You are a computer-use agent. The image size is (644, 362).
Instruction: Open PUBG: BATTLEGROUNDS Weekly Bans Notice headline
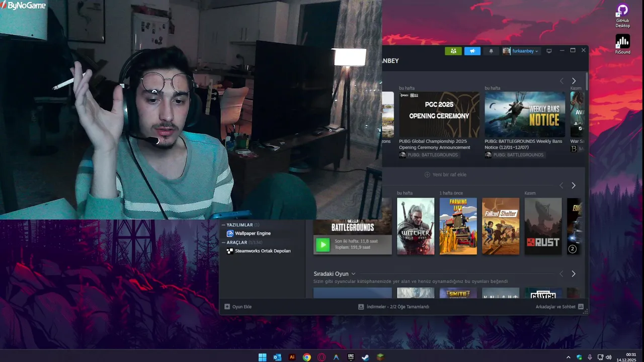click(523, 144)
